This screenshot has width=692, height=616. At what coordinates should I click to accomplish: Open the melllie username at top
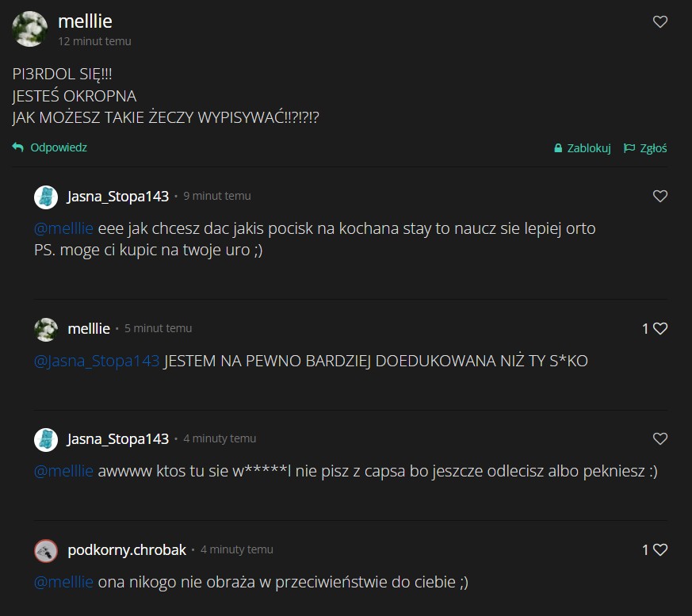click(85, 21)
